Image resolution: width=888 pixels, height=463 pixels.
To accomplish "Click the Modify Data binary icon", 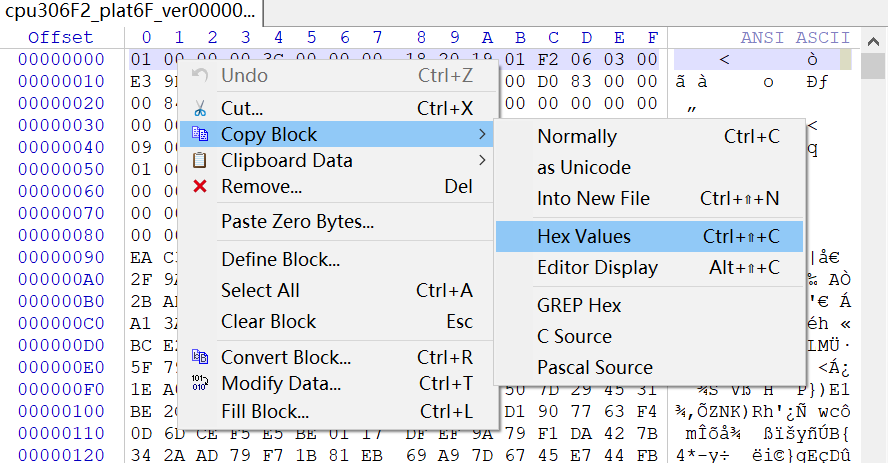I will [199, 383].
